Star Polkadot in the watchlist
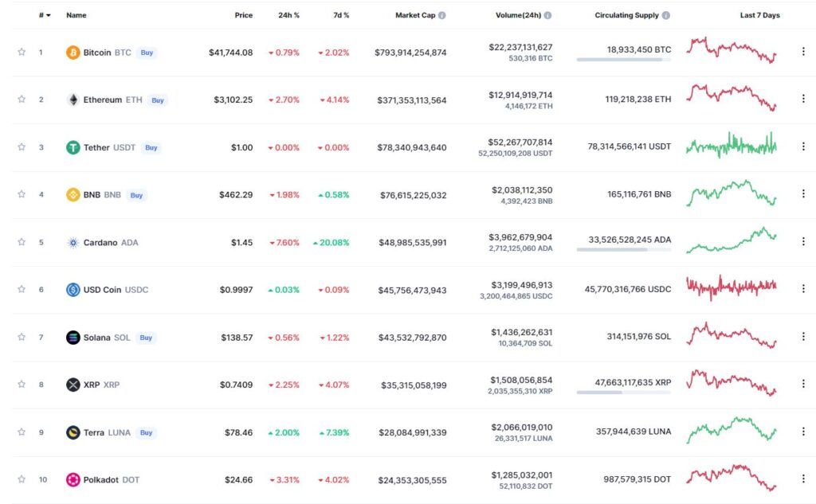Screen dimensions: 816x504 point(22,479)
